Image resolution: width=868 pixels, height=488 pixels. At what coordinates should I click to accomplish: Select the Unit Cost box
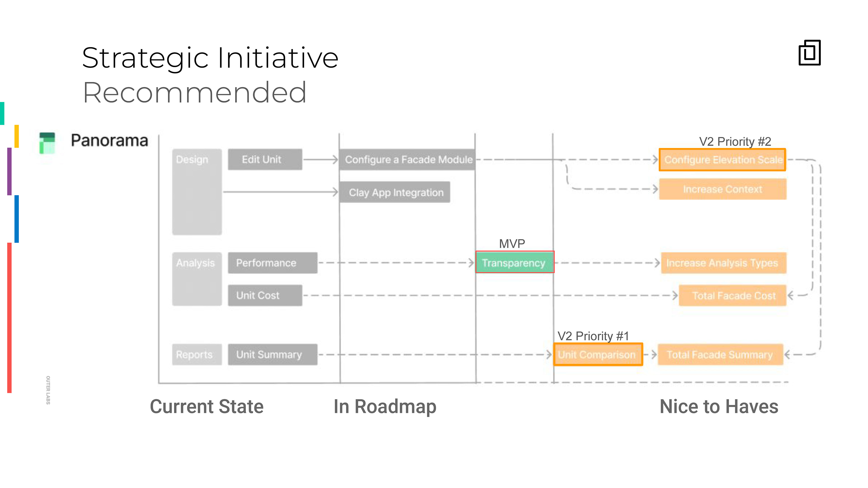click(265, 295)
